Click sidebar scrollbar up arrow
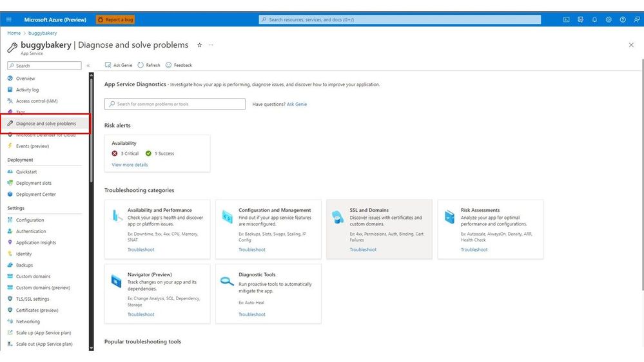 pos(91,75)
